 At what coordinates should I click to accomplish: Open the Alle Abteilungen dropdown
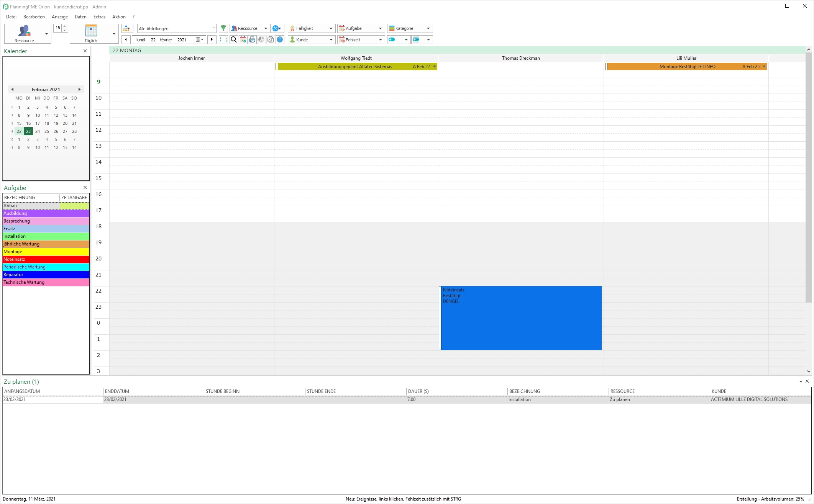177,28
